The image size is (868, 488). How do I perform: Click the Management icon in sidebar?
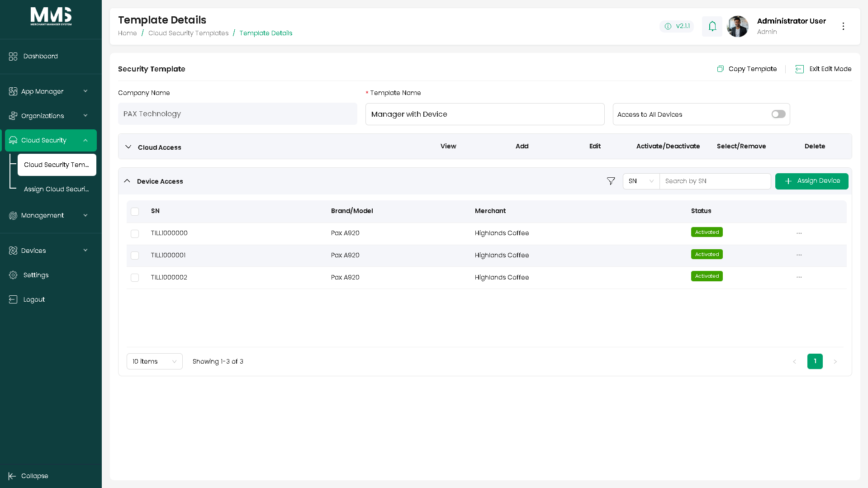pyautogui.click(x=13, y=215)
